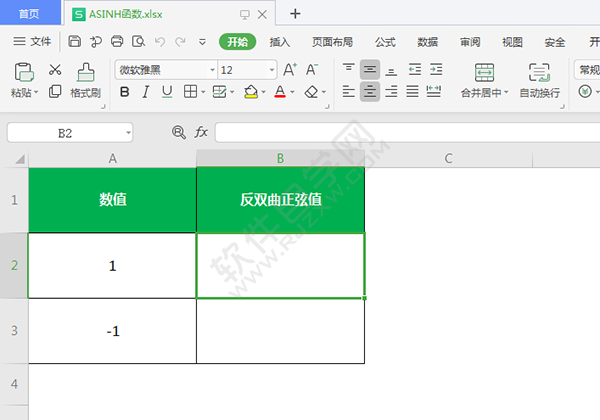Viewport: 600px width, 420px height.
Task: Click the Copy icon
Action: coord(55,91)
